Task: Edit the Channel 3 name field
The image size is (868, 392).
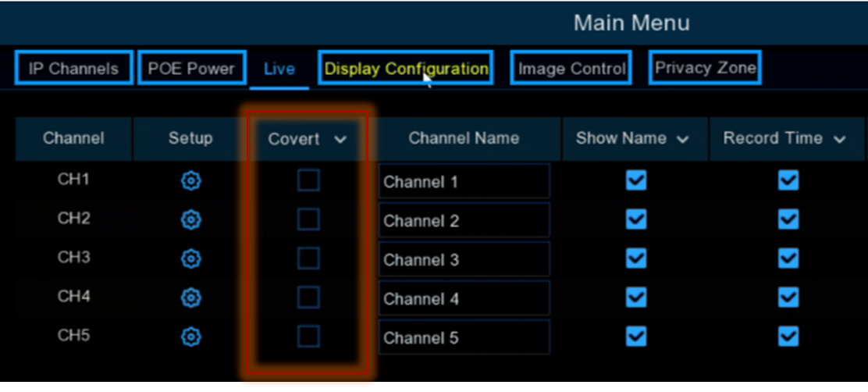Action: [464, 259]
